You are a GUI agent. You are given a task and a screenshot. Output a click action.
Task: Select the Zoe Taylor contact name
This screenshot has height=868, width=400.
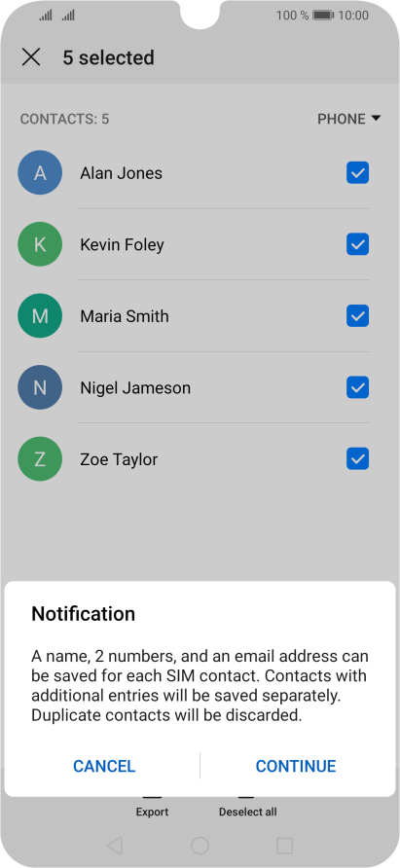tap(119, 459)
